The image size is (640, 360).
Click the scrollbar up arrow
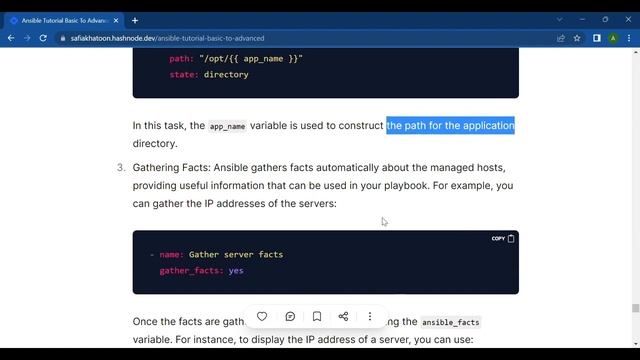tap(636, 52)
